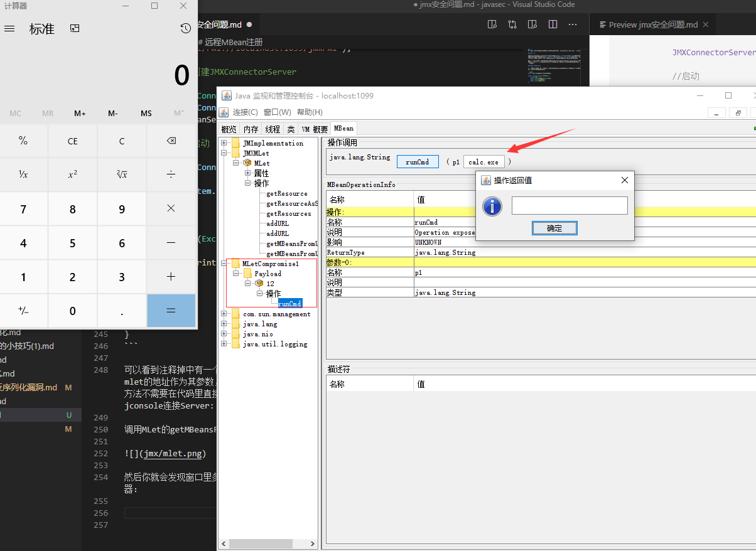Click the Calculator minus key
This screenshot has width=756, height=551.
click(x=171, y=242)
